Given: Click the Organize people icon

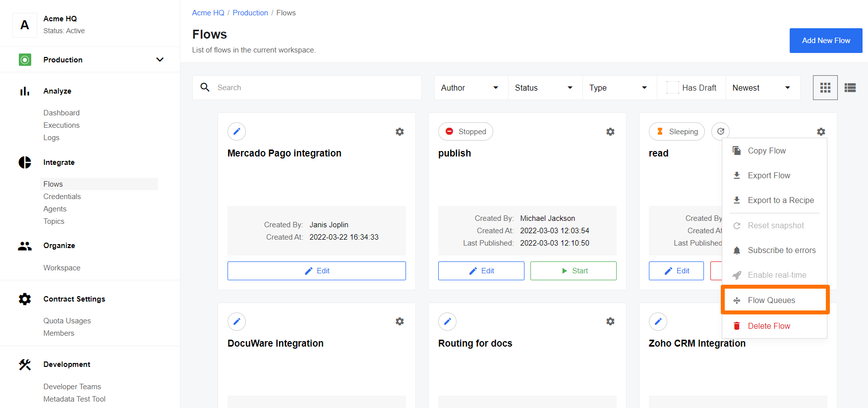Looking at the screenshot, I should click(x=25, y=246).
